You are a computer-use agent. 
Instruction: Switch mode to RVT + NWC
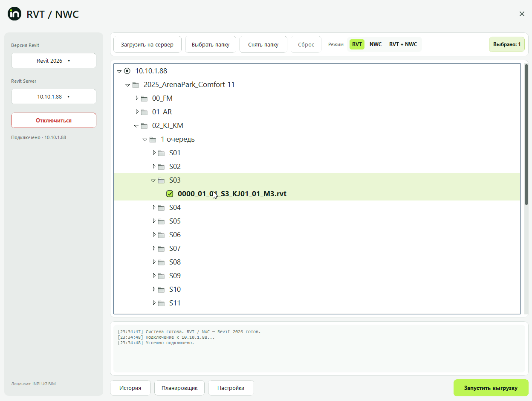[x=403, y=44]
